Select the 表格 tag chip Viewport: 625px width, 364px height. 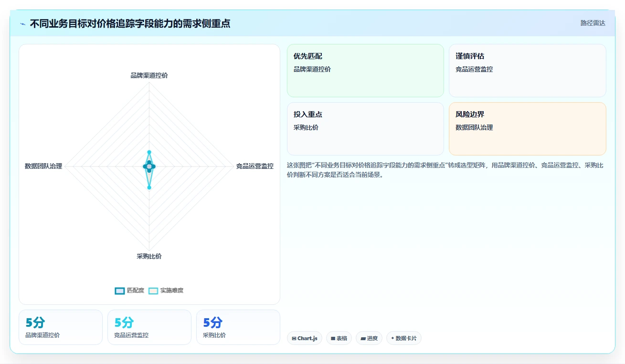(339, 338)
